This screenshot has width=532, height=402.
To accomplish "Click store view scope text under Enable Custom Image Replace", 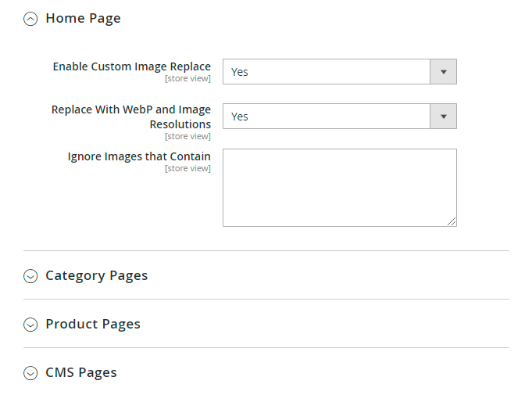I will click(x=187, y=79).
